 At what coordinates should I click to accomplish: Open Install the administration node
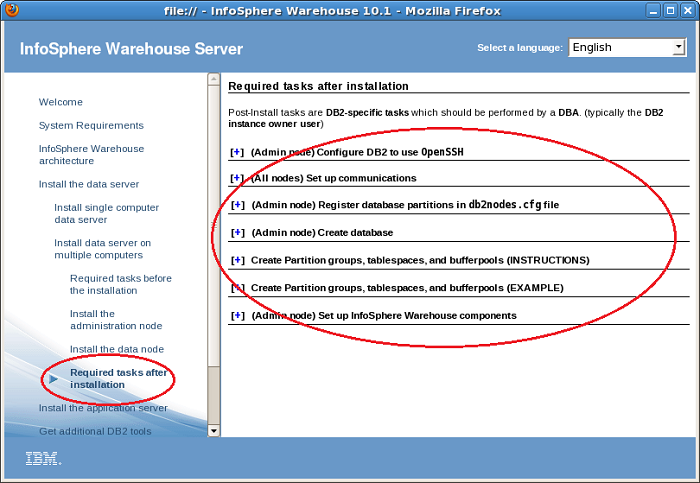tap(116, 320)
